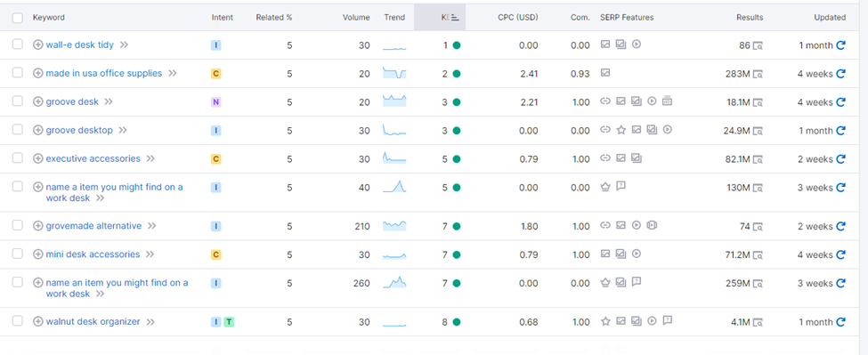Click purple N intent badge for groove desk
868x355 pixels.
click(x=216, y=102)
